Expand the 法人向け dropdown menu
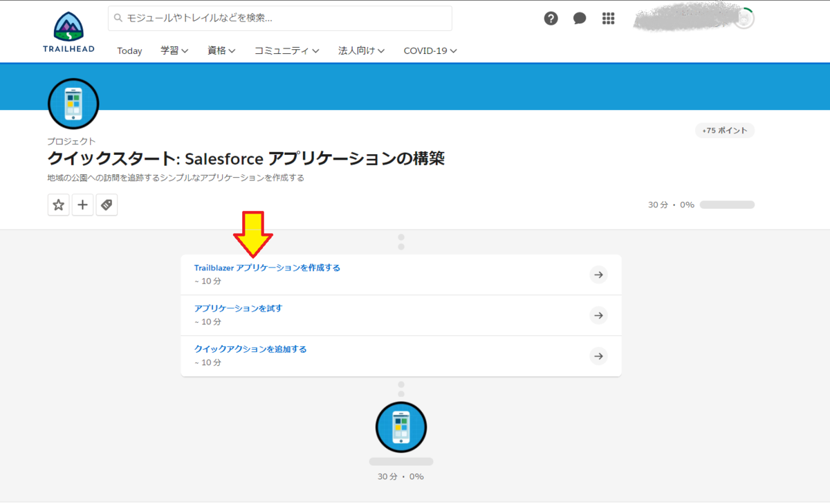This screenshot has height=504, width=830. coord(362,50)
